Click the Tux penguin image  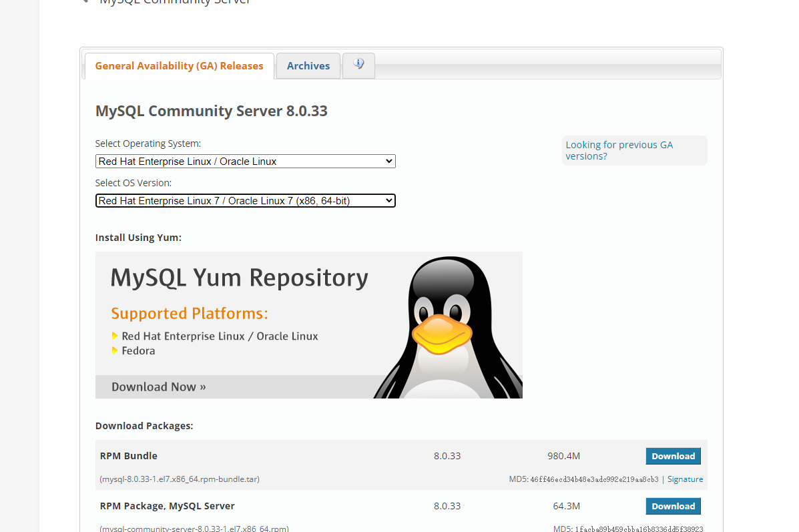pyautogui.click(x=449, y=327)
